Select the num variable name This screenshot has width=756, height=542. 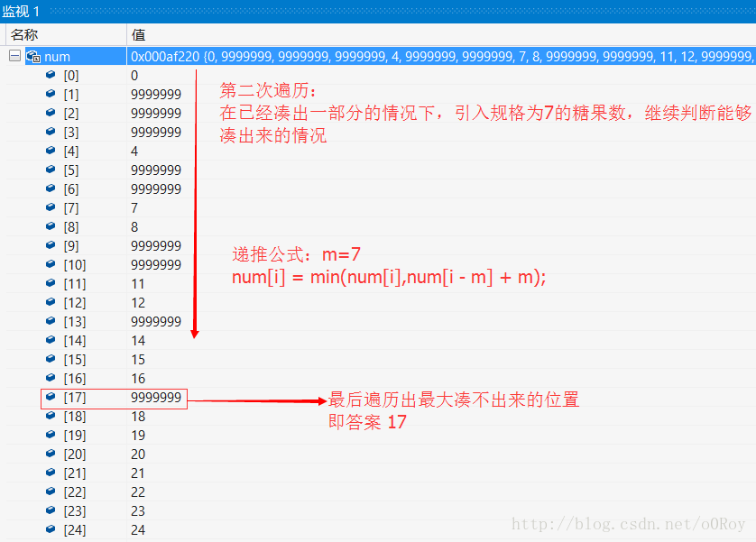[58, 57]
